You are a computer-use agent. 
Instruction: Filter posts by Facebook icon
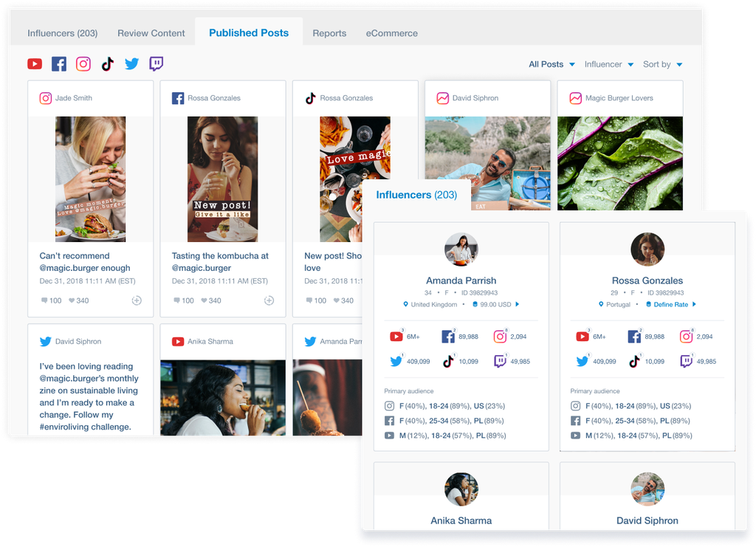click(x=59, y=64)
